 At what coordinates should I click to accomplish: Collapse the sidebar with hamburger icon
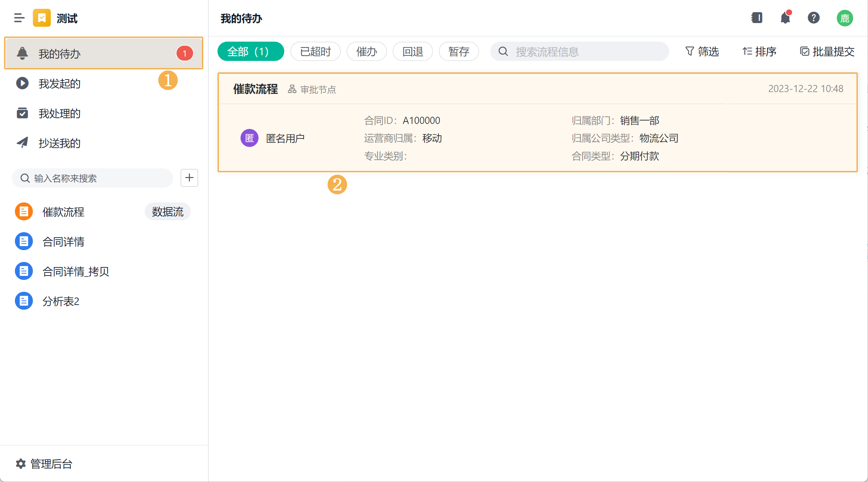(x=19, y=18)
